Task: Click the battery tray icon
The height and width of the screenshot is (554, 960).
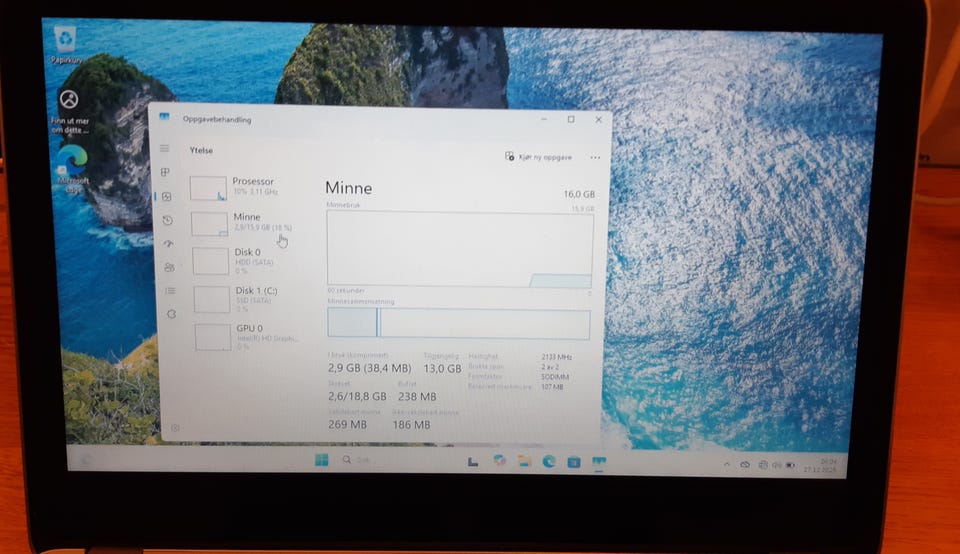Action: pyautogui.click(x=790, y=465)
